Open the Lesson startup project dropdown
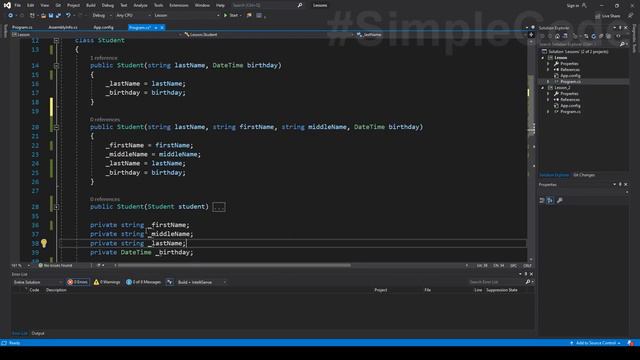 [x=187, y=16]
